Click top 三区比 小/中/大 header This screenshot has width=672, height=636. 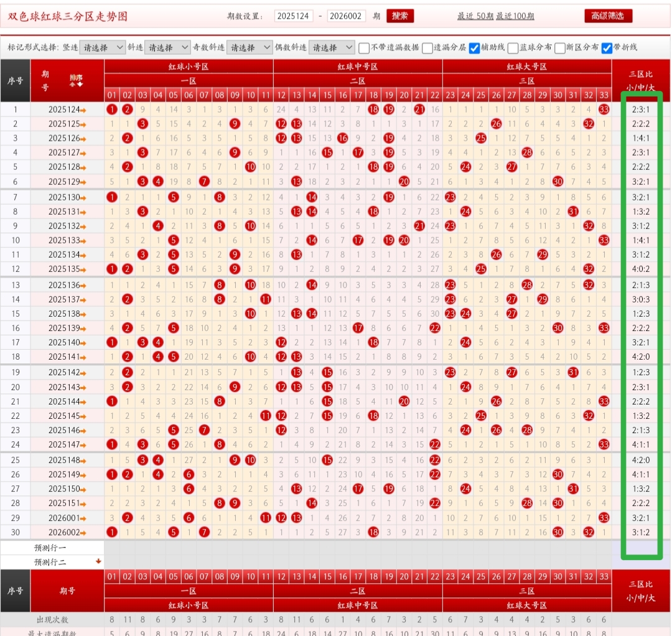pos(641,80)
